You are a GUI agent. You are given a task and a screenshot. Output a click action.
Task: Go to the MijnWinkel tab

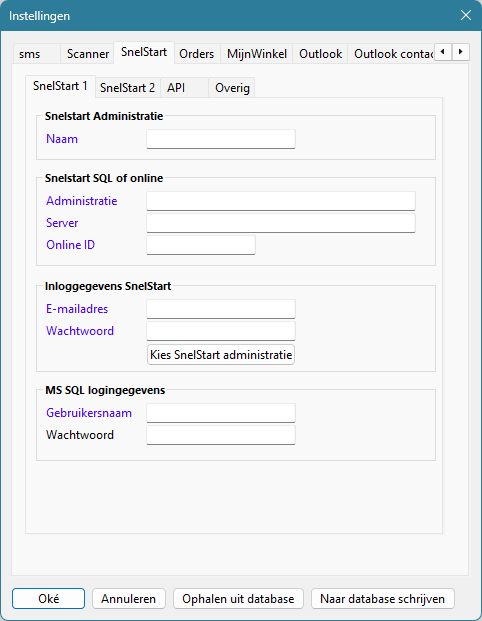(x=257, y=53)
